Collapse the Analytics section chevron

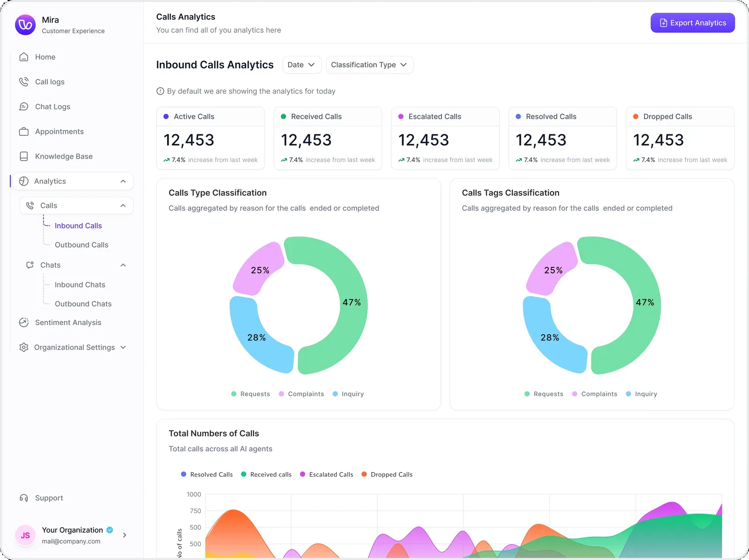point(123,181)
